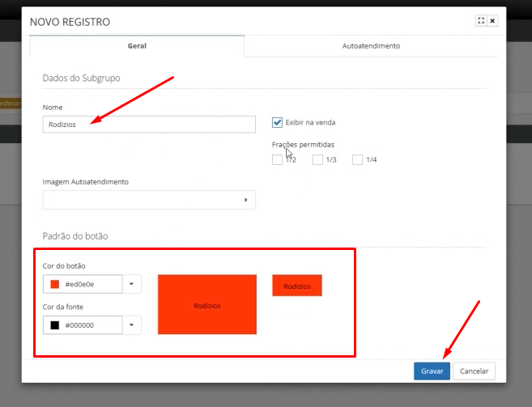Open the Imagem Autoatendimento dropdown
Image resolution: width=532 pixels, height=407 pixels.
tap(149, 200)
